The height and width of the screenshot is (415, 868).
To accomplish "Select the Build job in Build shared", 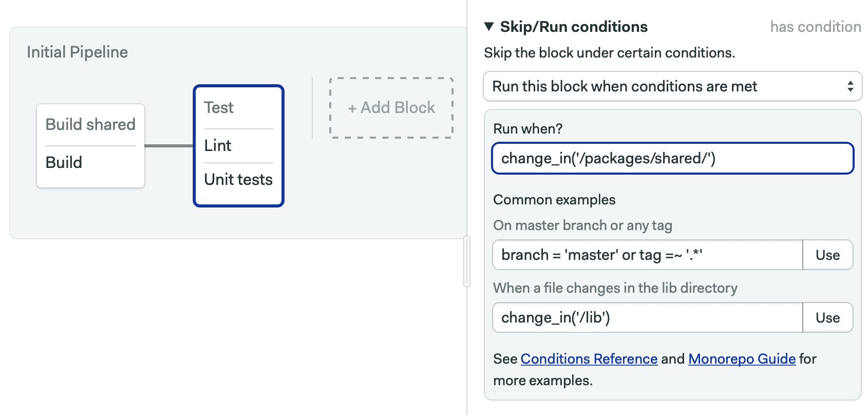I will pos(64,162).
